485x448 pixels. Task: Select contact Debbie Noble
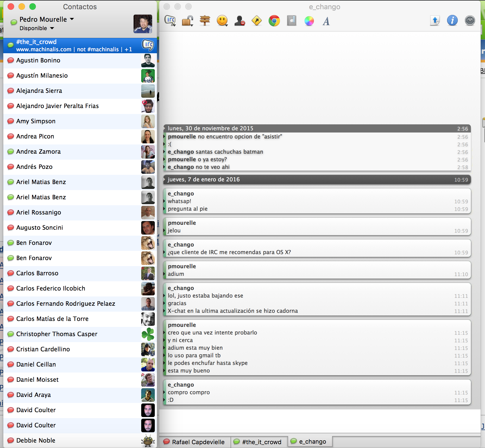coord(80,440)
